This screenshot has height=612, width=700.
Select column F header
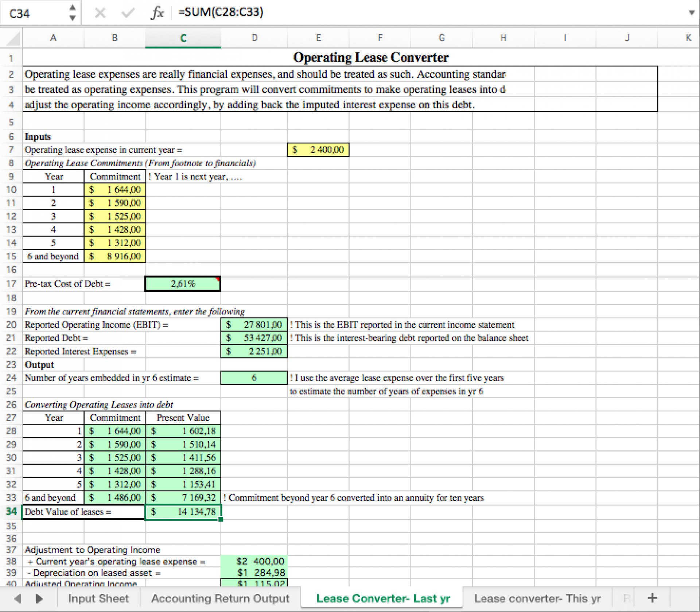pos(380,38)
